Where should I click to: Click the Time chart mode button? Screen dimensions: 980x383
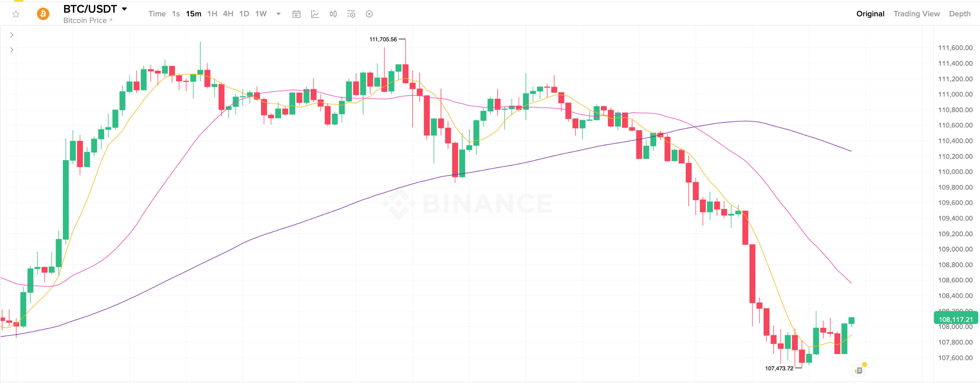pyautogui.click(x=157, y=14)
